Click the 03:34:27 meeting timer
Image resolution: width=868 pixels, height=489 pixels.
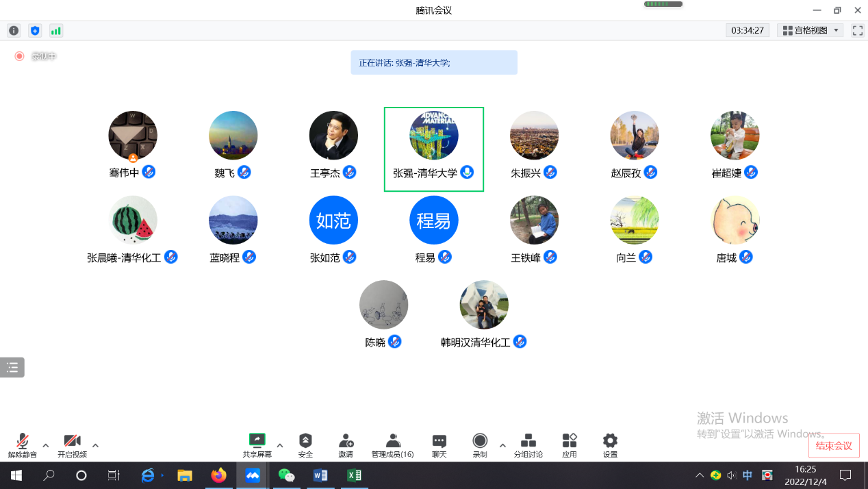click(748, 31)
